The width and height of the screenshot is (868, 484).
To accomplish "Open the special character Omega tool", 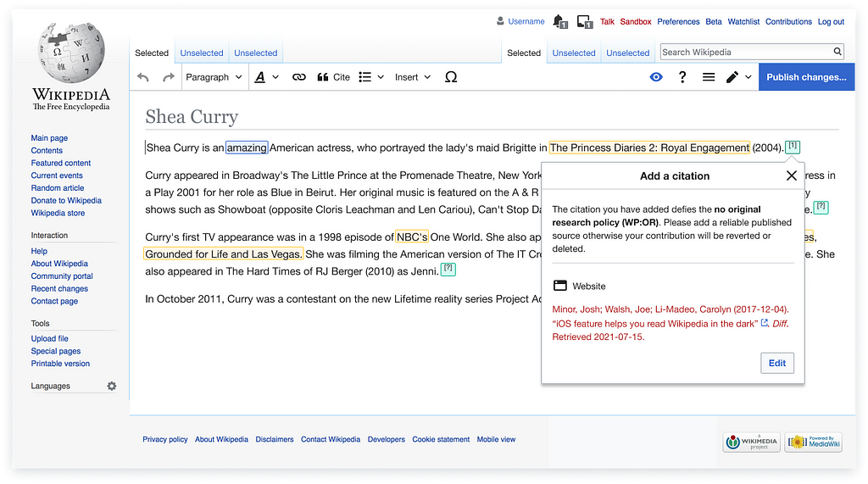I will [x=451, y=77].
